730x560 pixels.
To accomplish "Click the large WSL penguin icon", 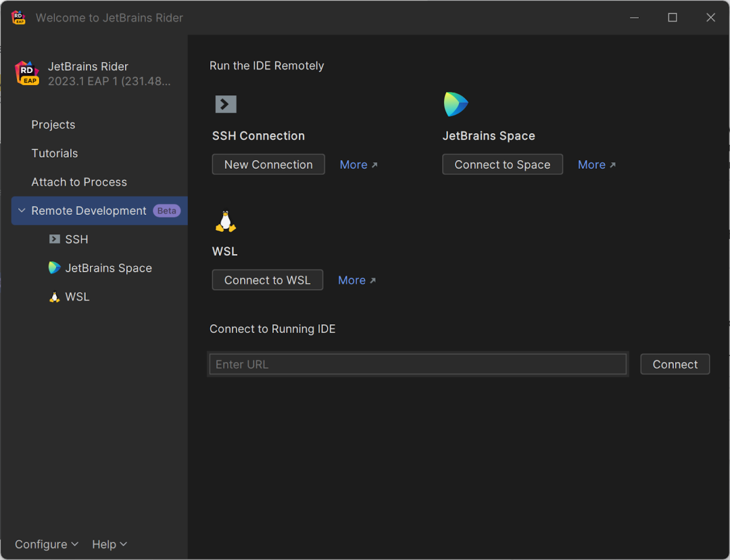I will point(226,222).
